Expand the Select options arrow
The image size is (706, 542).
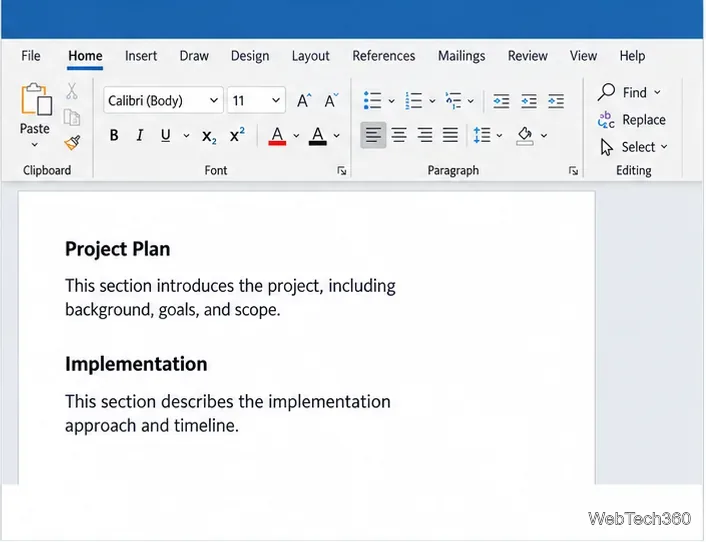pos(664,147)
